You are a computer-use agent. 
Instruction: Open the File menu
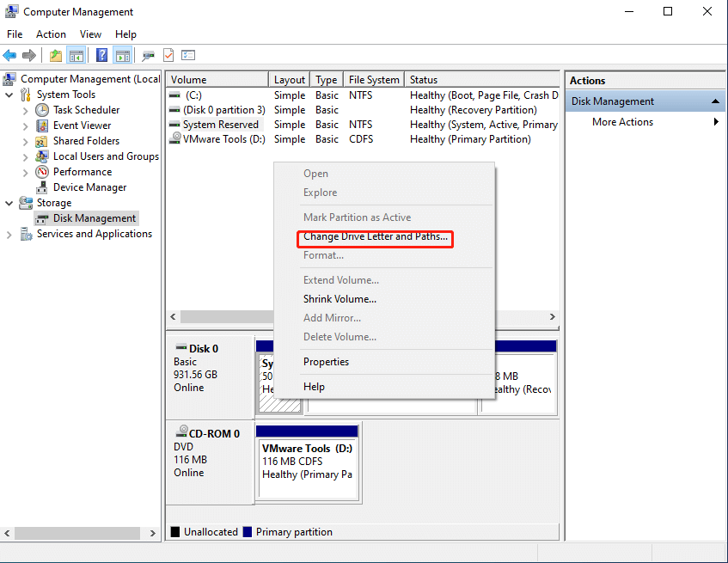coord(15,34)
